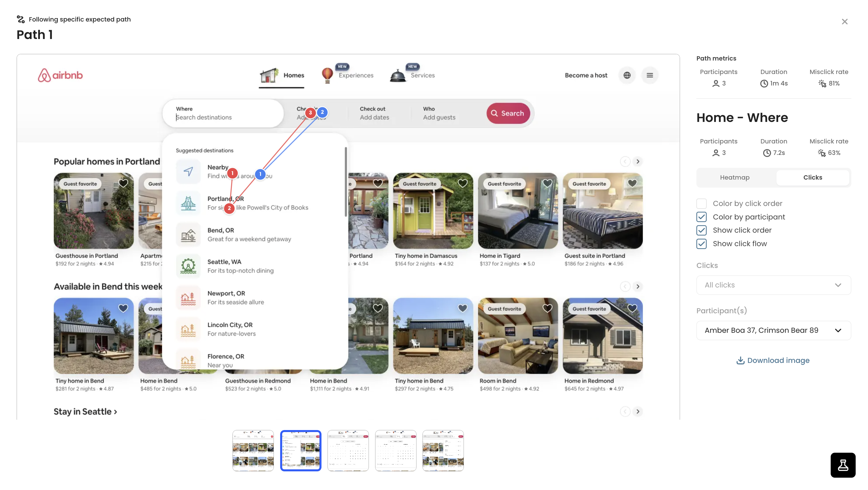Viewport: 868px width, 490px height.
Task: Click the Download image link
Action: click(773, 360)
